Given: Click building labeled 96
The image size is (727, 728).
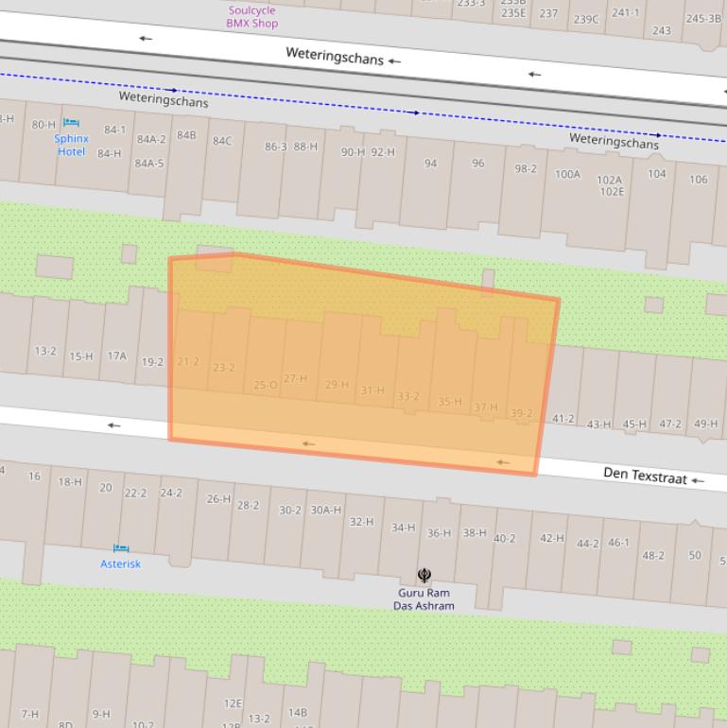Looking at the screenshot, I should (x=477, y=164).
